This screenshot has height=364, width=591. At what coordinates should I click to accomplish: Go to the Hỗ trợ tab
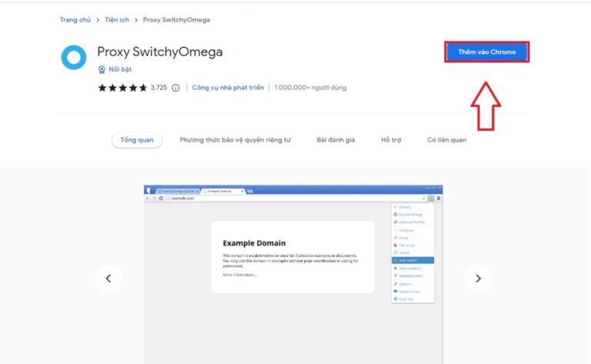pos(391,140)
